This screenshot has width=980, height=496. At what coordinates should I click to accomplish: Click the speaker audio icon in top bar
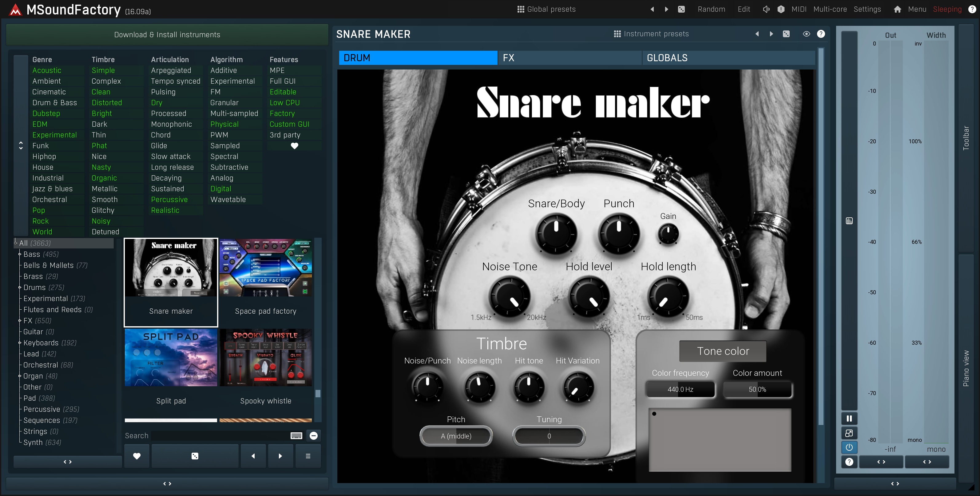[766, 9]
